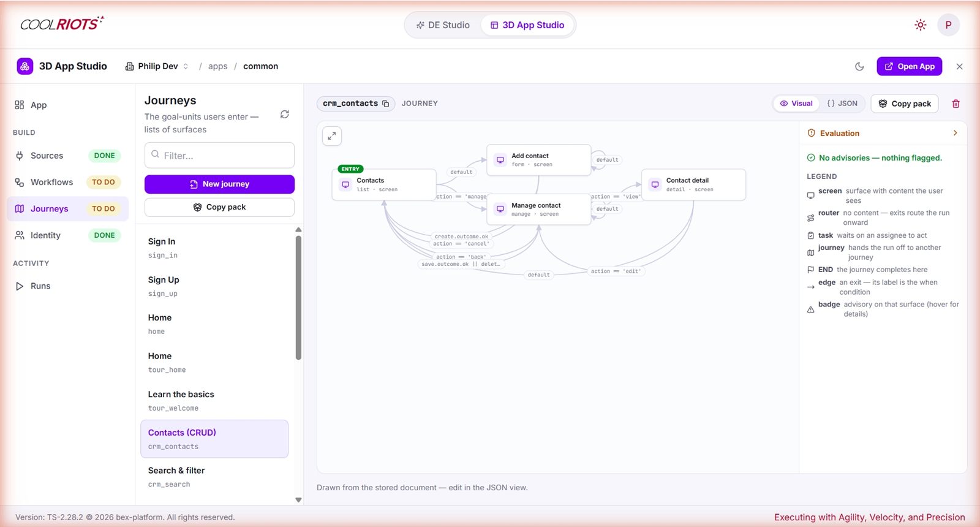Click the Add contact node screen icon

tap(500, 160)
